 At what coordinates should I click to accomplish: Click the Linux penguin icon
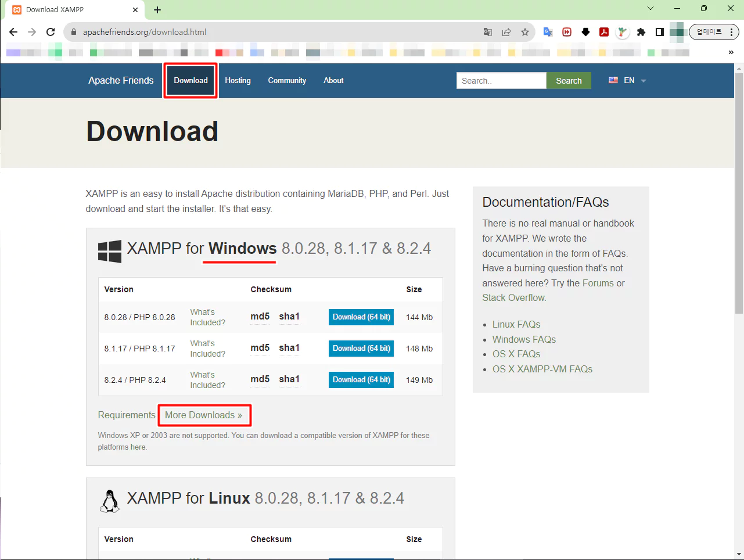[x=109, y=501]
